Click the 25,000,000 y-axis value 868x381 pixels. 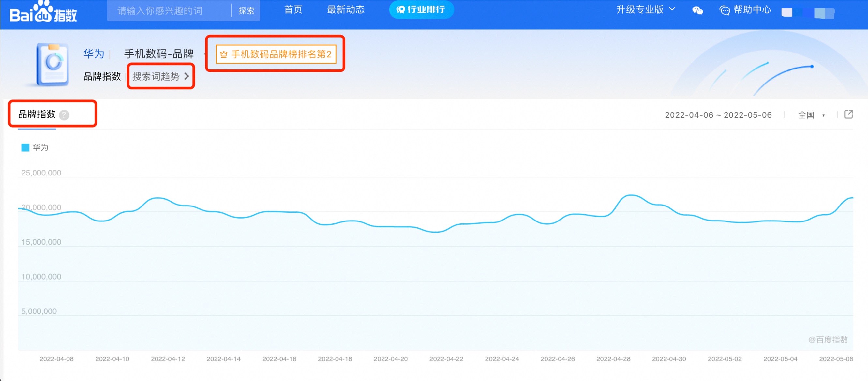pos(41,173)
